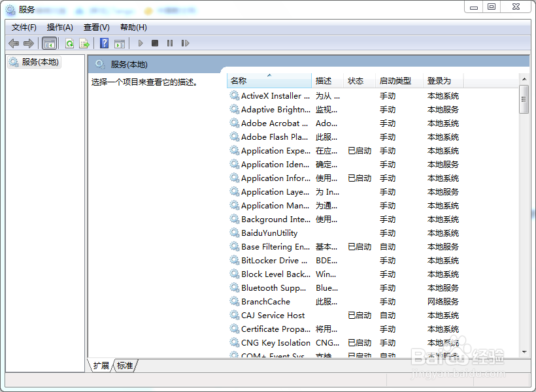Click gear icon of Application Identity service

click(234, 164)
